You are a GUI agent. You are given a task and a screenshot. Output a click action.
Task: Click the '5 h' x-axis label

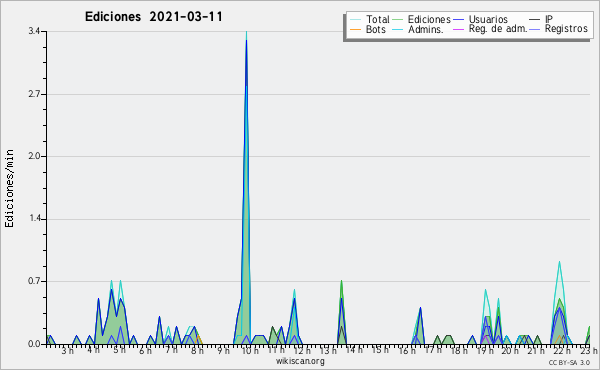click(x=119, y=350)
